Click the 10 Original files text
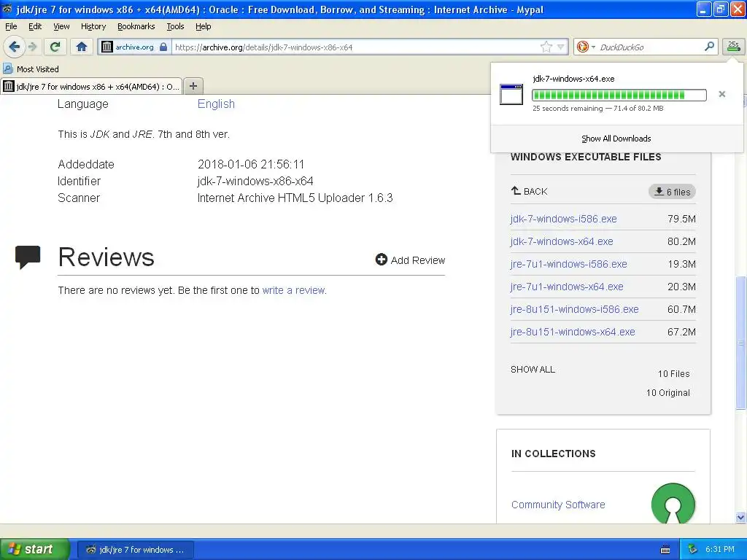The width and height of the screenshot is (747, 560). 668,392
